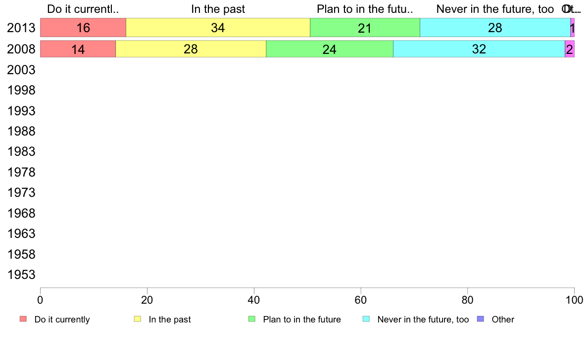Image resolution: width=588 pixels, height=364 pixels.
Task: Click the purple Other legend swatch
Action: (x=481, y=319)
